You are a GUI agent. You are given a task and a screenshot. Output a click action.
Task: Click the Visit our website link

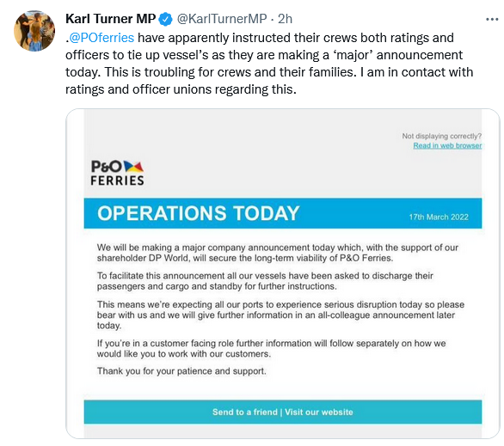(319, 412)
